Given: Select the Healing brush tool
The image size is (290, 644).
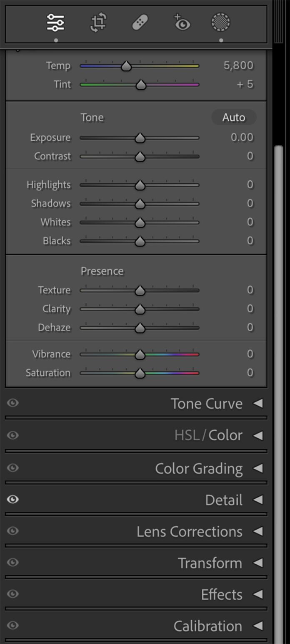Looking at the screenshot, I should point(139,23).
